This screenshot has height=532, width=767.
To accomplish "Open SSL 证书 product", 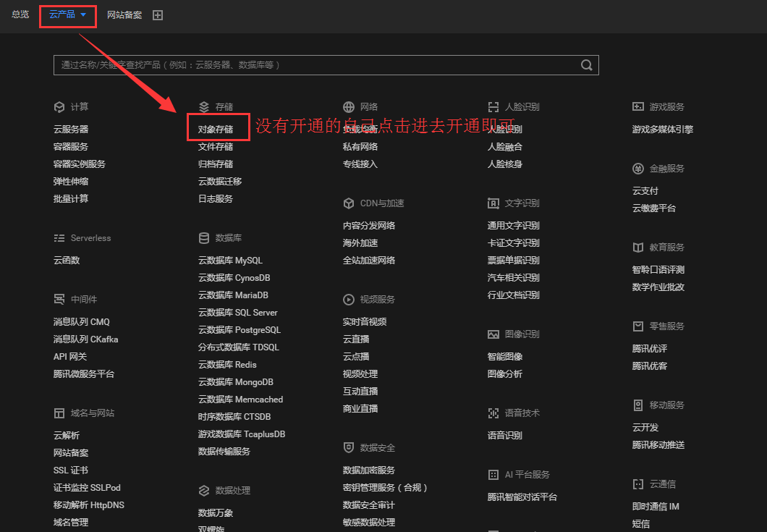I will [x=70, y=470].
